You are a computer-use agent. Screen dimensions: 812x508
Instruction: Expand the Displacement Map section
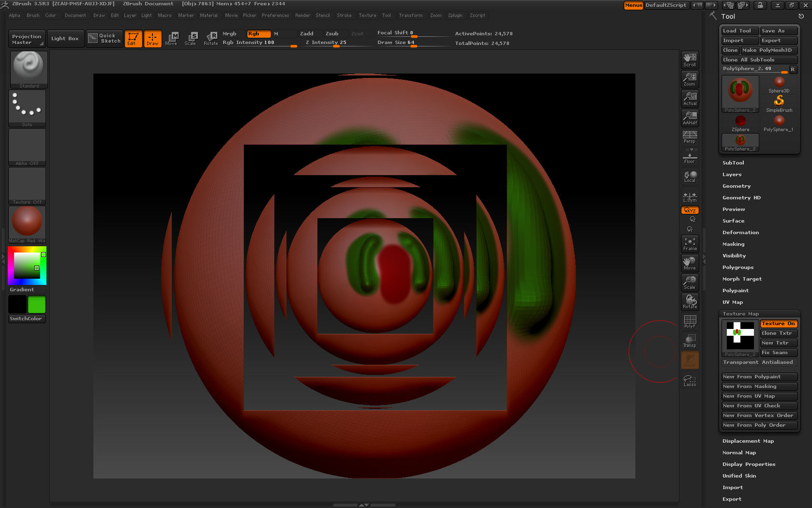tap(748, 441)
